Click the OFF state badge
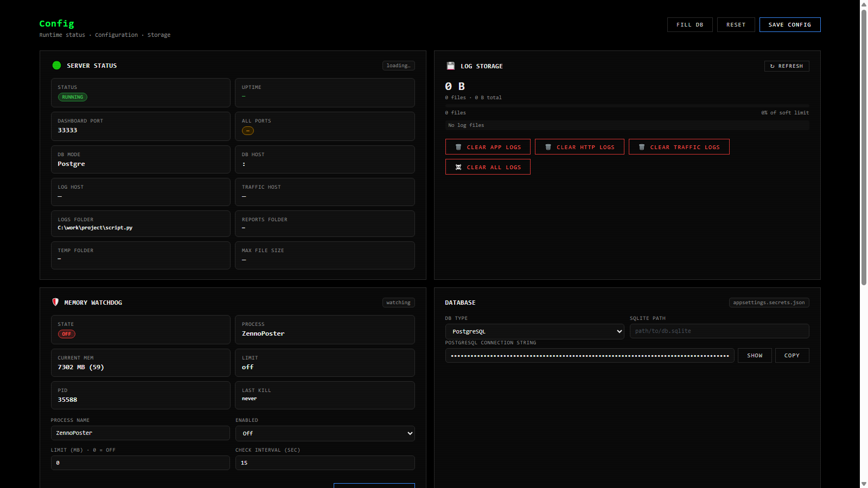Image resolution: width=868 pixels, height=488 pixels. [67, 334]
